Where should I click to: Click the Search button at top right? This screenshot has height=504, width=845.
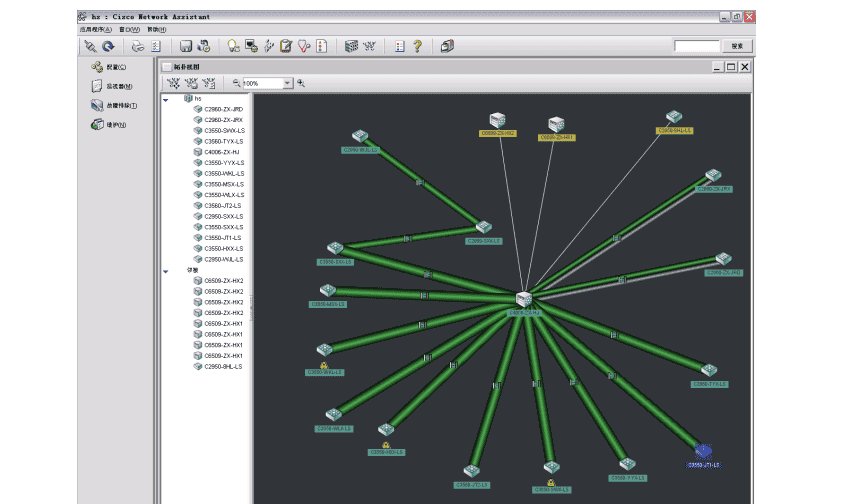[x=737, y=46]
